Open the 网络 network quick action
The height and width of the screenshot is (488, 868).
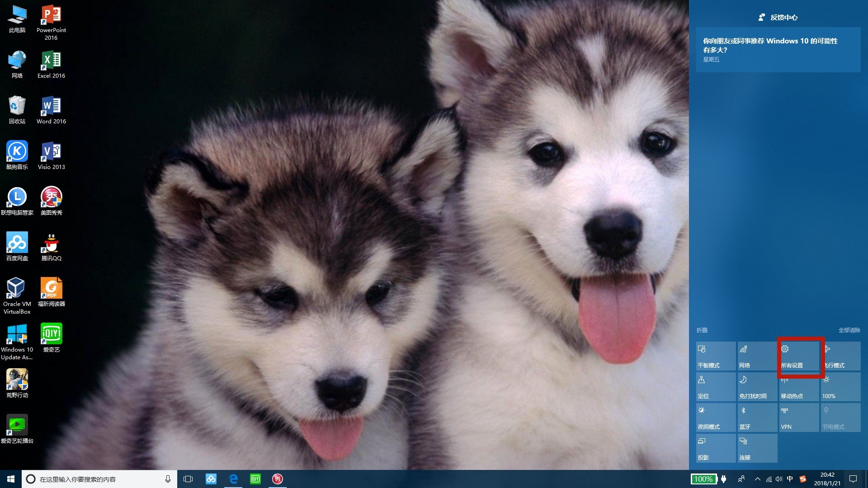[x=757, y=357]
